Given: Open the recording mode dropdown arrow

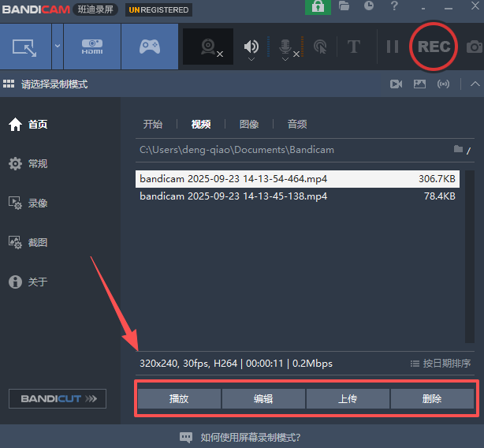Looking at the screenshot, I should (58, 47).
